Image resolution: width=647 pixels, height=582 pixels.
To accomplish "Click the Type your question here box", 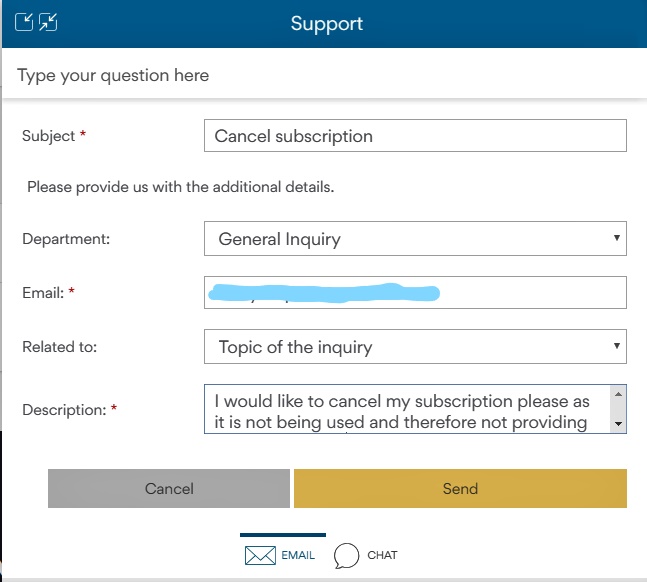I will click(324, 75).
